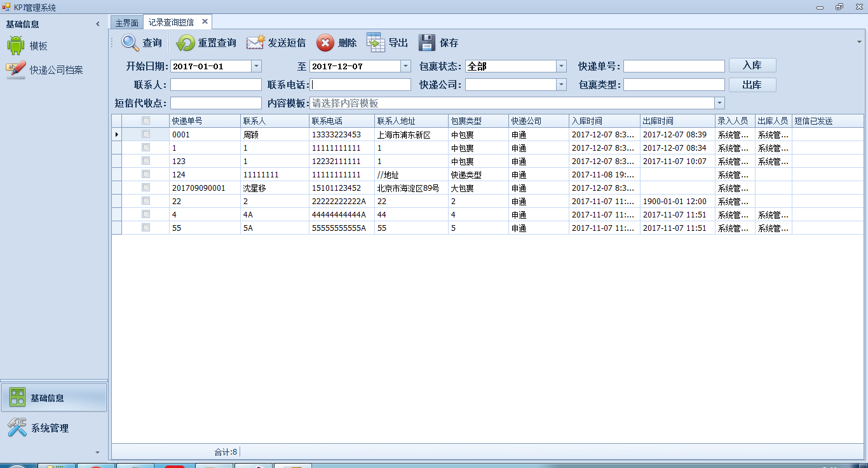Open the 快递公司 company dropdown
The height and width of the screenshot is (468, 868).
tap(560, 84)
